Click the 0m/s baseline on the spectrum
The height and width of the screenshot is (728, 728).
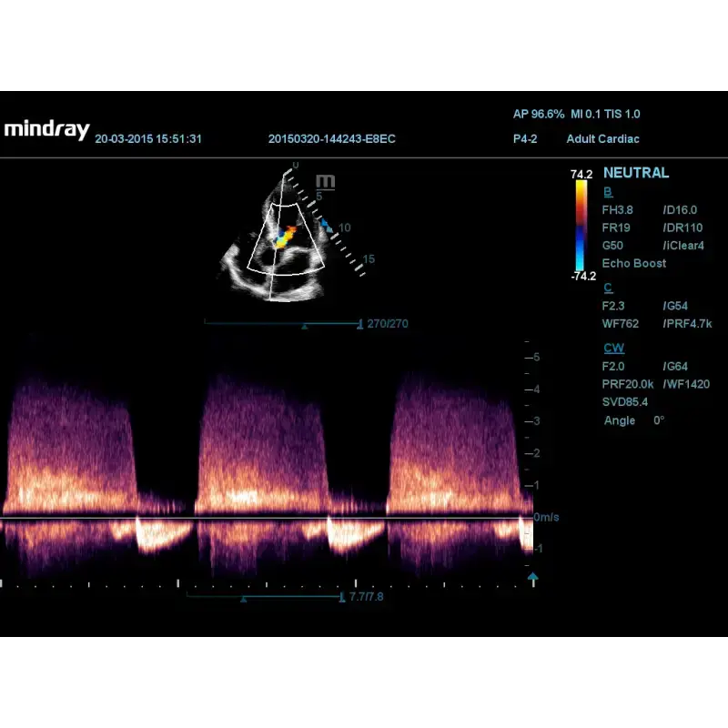(266, 517)
